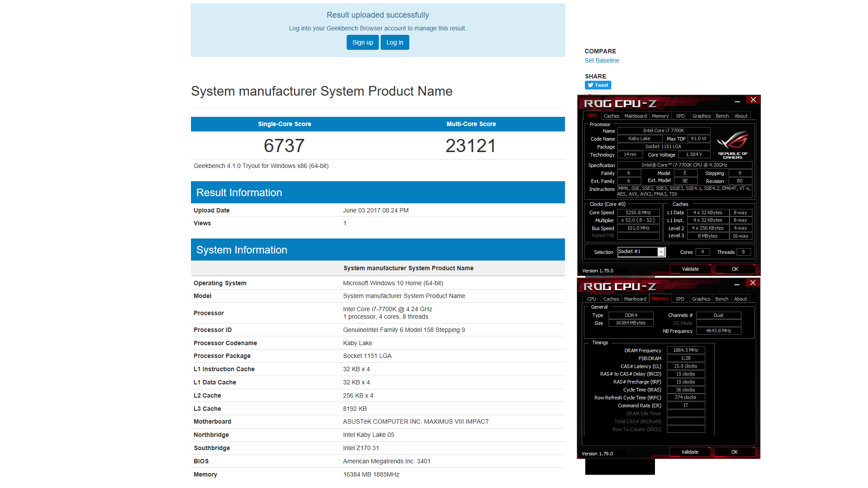Minimize the lower ROG CPU-Z window
868x488 pixels.
737,284
